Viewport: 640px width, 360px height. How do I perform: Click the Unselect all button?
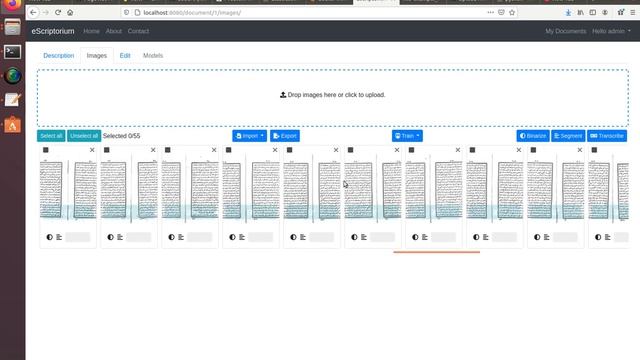point(84,136)
